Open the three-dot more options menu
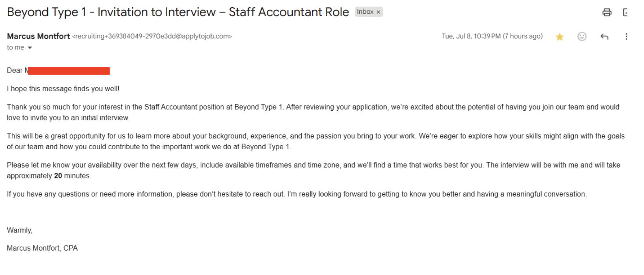 tap(627, 36)
